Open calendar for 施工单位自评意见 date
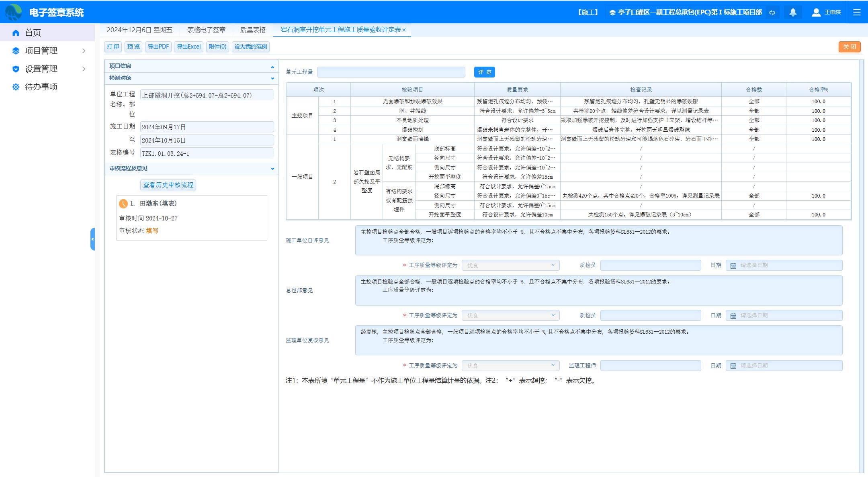Image resolution: width=868 pixels, height=477 pixels. (733, 265)
